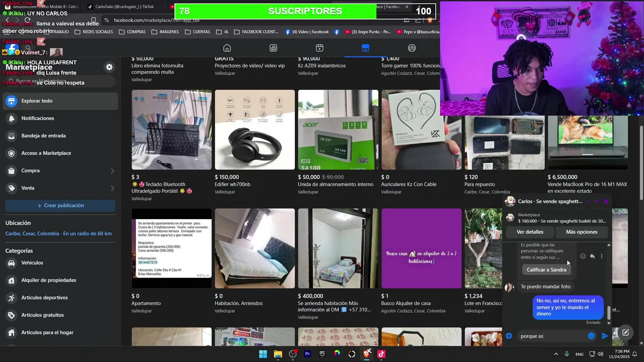Open Adobe Premiere Pro from taskbar
The width and height of the screenshot is (644, 362).
307,354
